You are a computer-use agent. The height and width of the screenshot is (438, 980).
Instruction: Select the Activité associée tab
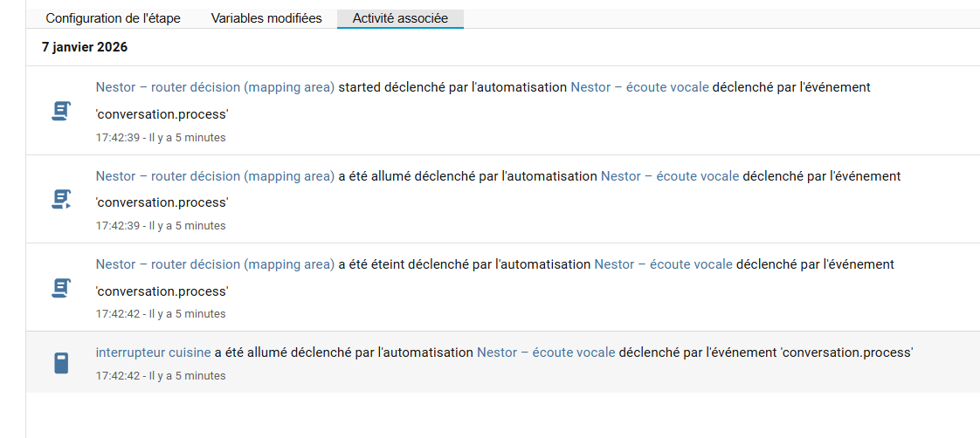click(400, 18)
